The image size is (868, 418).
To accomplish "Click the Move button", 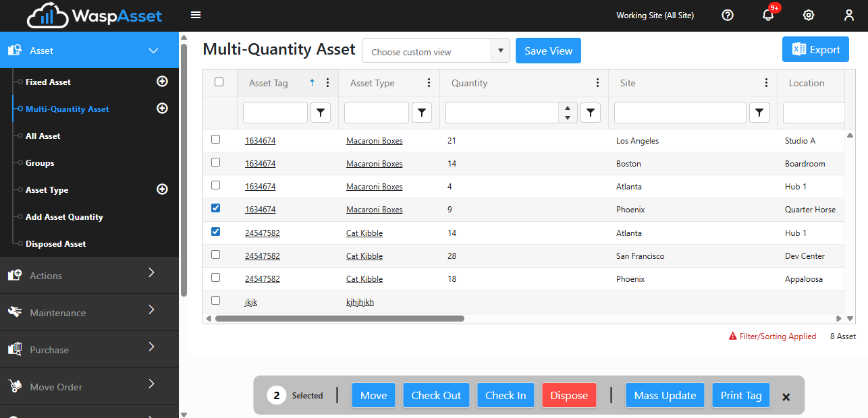I will [x=373, y=395].
